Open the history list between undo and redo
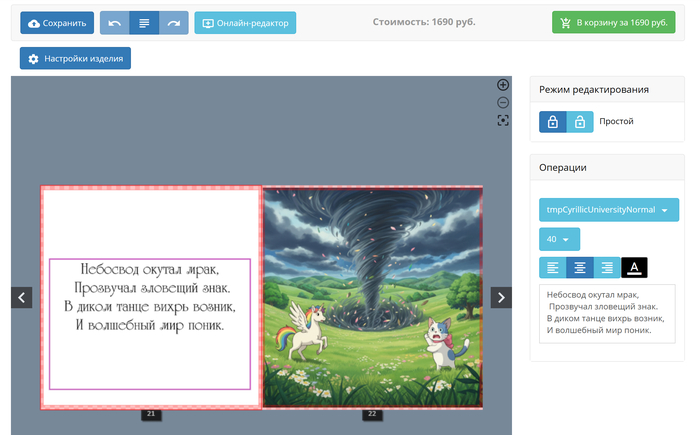This screenshot has width=700, height=435. [x=145, y=23]
